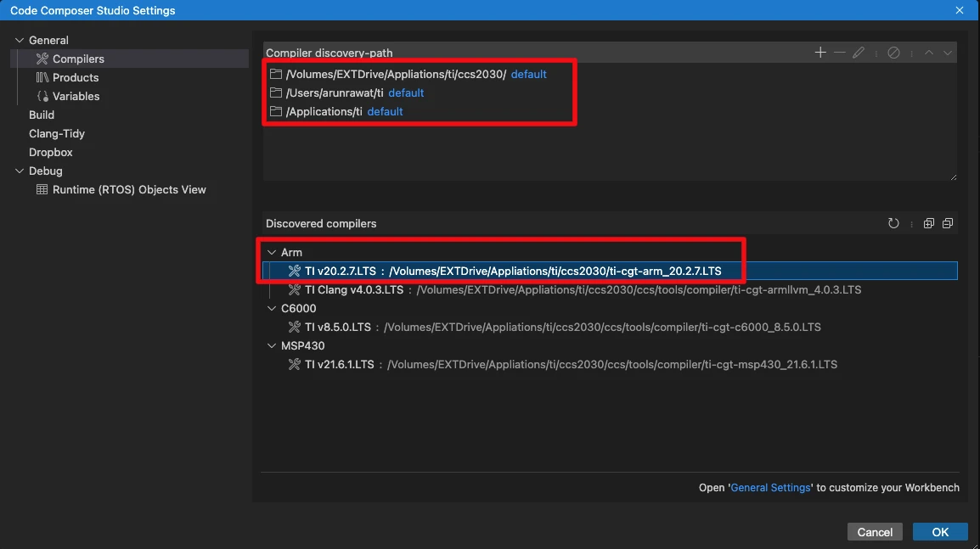Open the Clang-Tidy settings page
The height and width of the screenshot is (549, 980).
coord(57,134)
